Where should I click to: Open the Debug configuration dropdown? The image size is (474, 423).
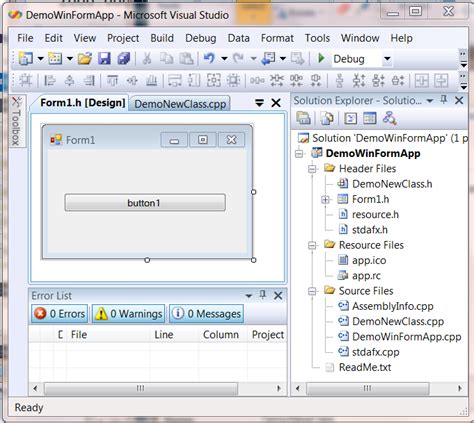pos(387,59)
